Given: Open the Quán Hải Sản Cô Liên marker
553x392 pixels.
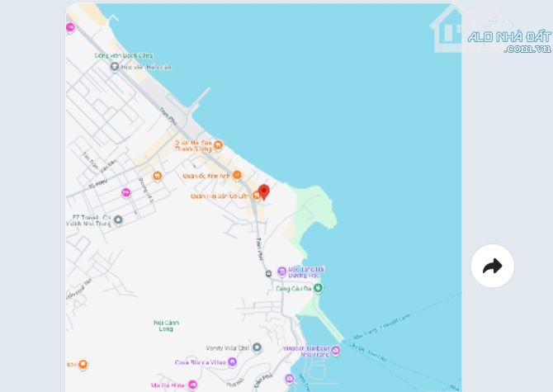Looking at the screenshot, I should 257,196.
